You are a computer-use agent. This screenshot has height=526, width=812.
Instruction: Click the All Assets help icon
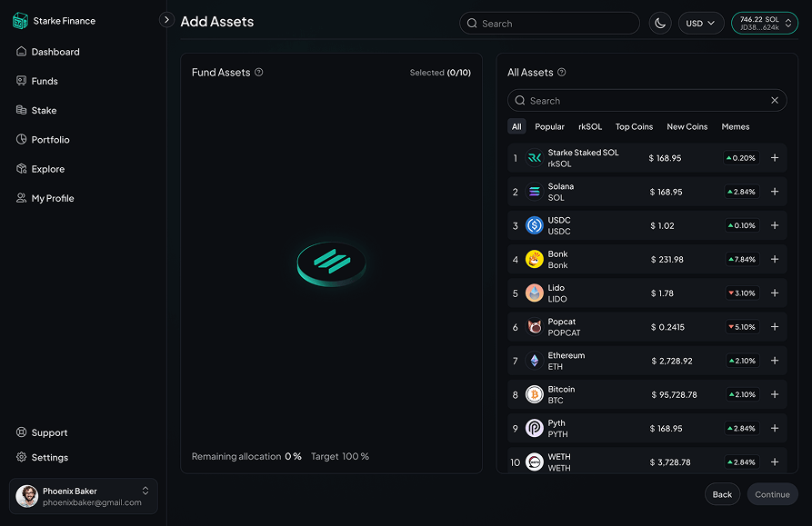click(562, 73)
